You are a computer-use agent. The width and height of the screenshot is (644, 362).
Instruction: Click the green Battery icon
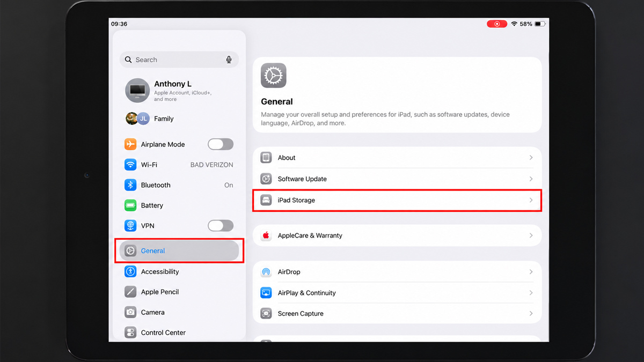pyautogui.click(x=130, y=205)
